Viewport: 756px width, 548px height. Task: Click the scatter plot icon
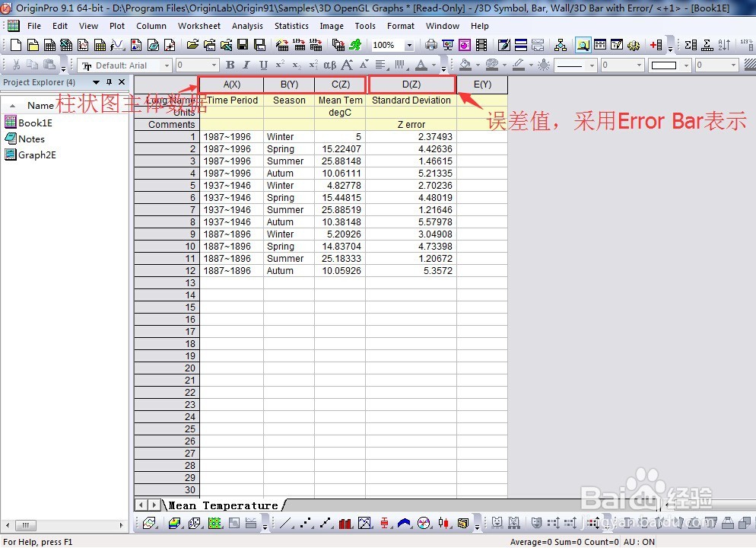click(x=306, y=523)
